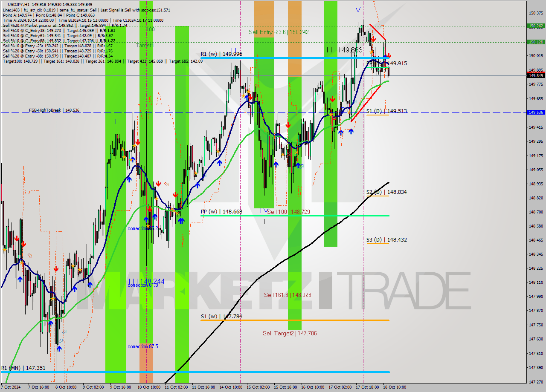Screen dimensions: 546x392
Task: Select the 'Sell 161.8 | 148.028' label
Action: coord(288,295)
